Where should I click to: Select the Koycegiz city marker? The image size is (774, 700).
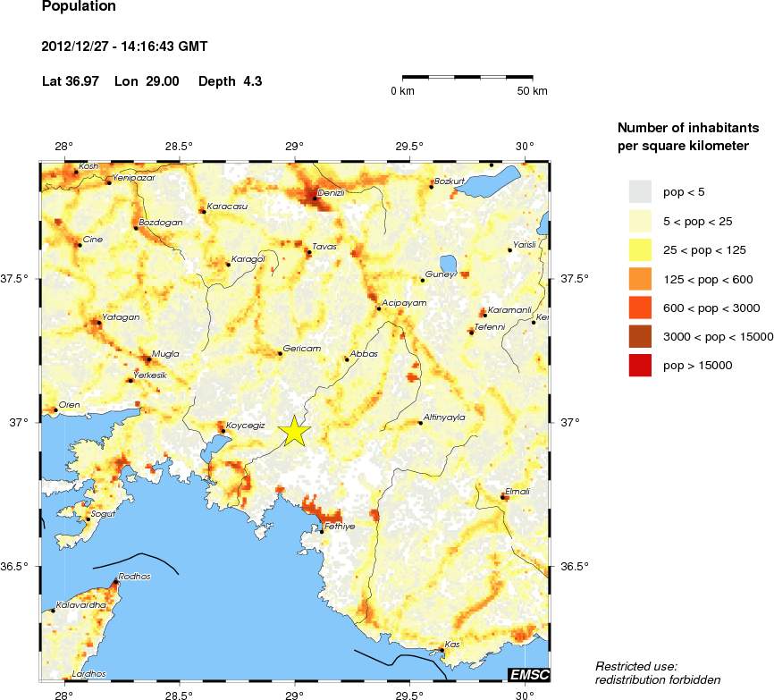click(223, 431)
